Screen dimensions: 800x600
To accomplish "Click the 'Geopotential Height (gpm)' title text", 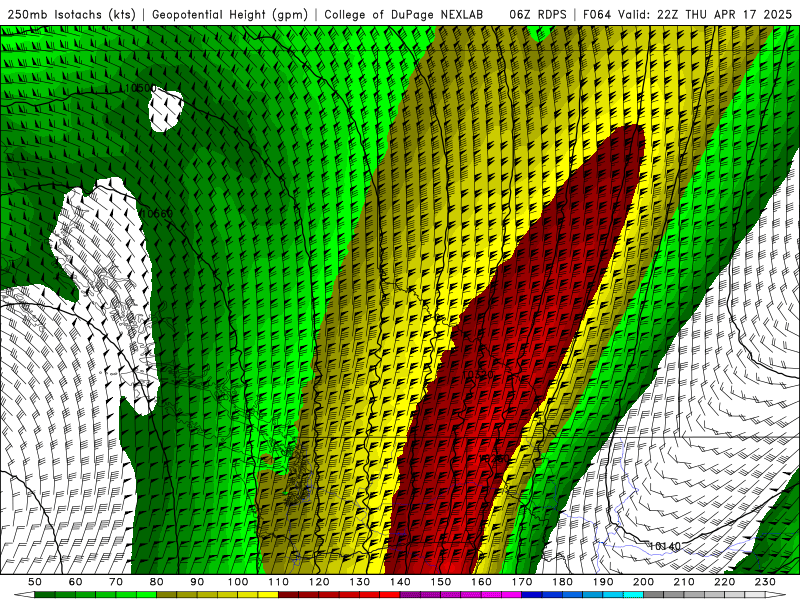I will pos(230,15).
